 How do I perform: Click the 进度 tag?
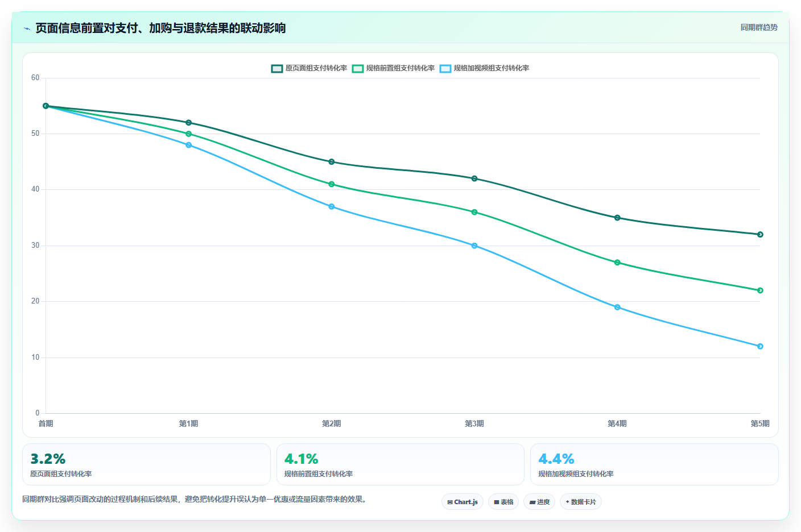tap(539, 502)
